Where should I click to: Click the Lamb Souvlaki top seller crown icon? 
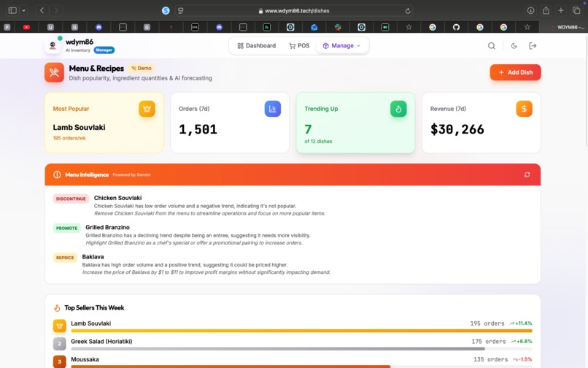coord(59,326)
